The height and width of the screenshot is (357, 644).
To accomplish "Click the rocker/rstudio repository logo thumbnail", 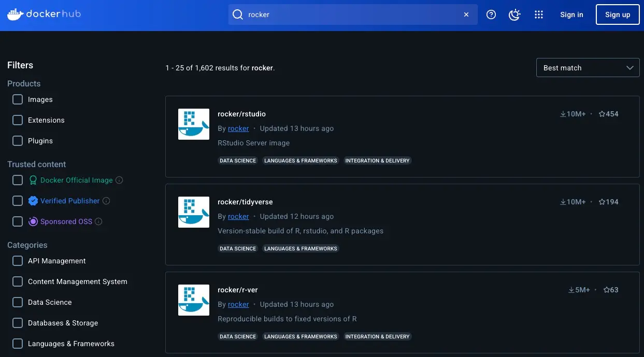I will coord(194,124).
